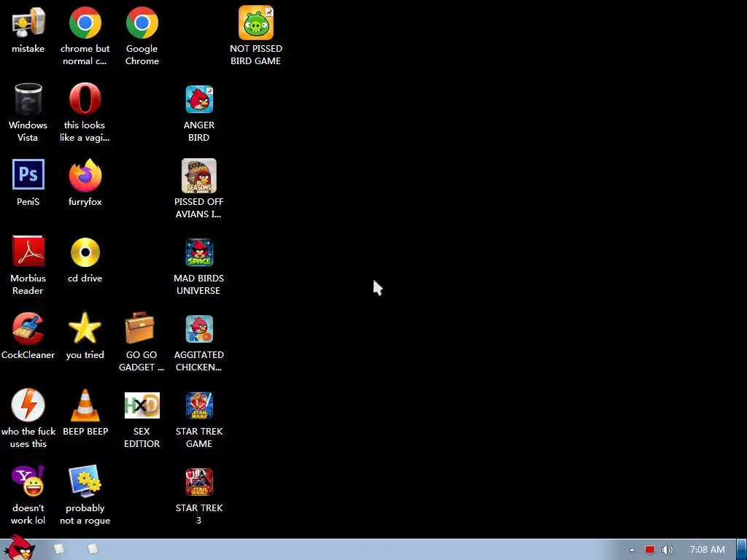Click the red system tray icon
The height and width of the screenshot is (560, 747).
click(x=650, y=550)
